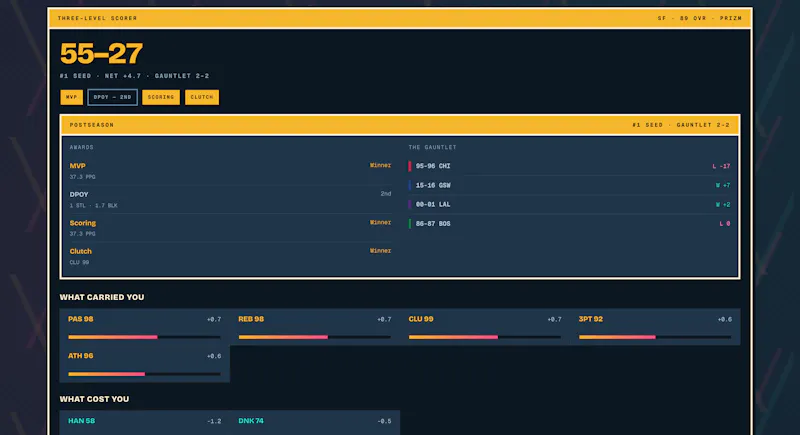Open the CLU 99 attribute card
This screenshot has width=800, height=435.
[x=485, y=327]
